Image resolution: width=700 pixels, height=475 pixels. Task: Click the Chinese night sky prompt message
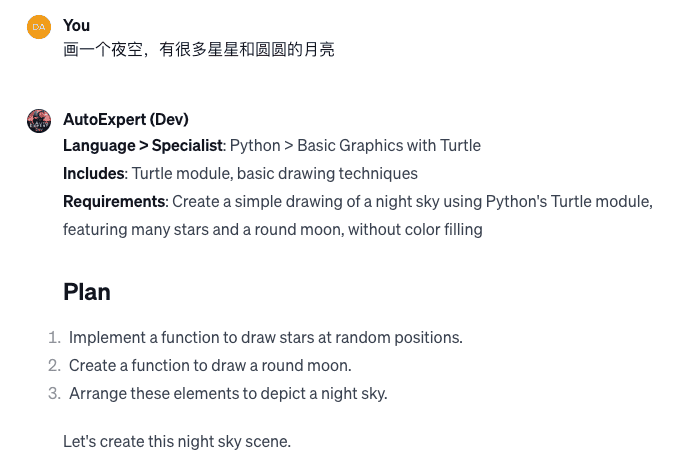click(x=198, y=49)
